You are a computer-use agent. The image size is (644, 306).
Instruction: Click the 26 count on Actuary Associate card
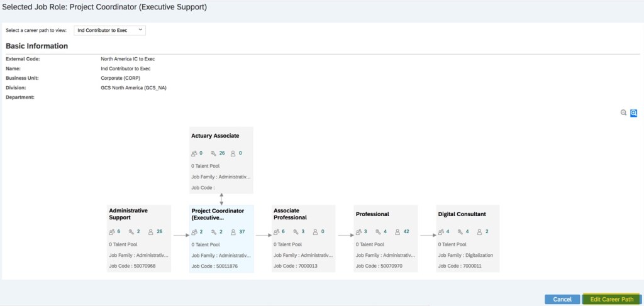(x=222, y=153)
